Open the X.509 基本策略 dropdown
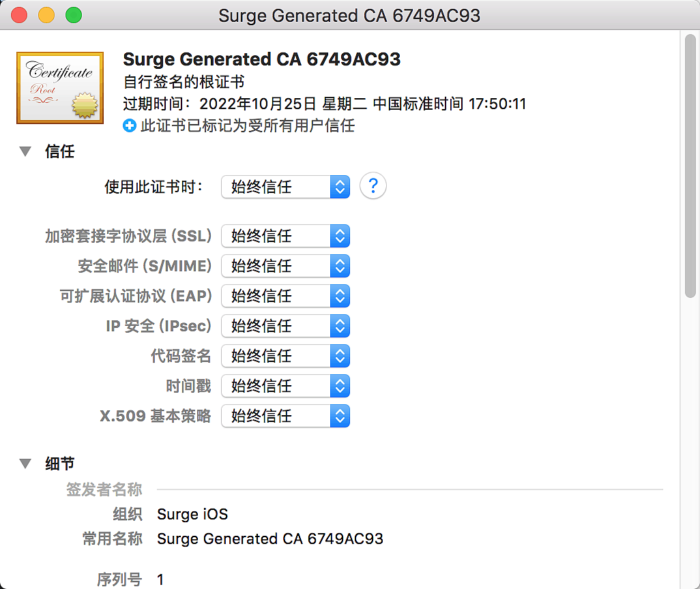The image size is (700, 589). click(285, 416)
